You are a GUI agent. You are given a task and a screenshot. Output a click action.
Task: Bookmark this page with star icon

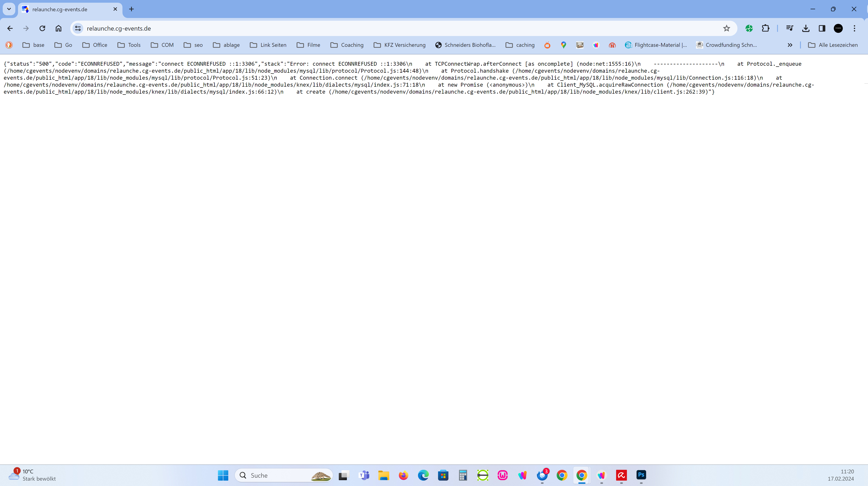[726, 28]
